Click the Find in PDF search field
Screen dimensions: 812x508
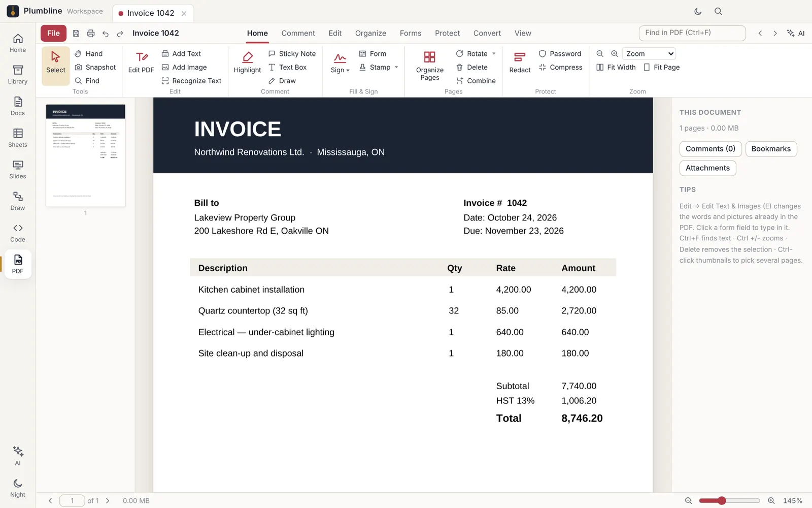(692, 33)
